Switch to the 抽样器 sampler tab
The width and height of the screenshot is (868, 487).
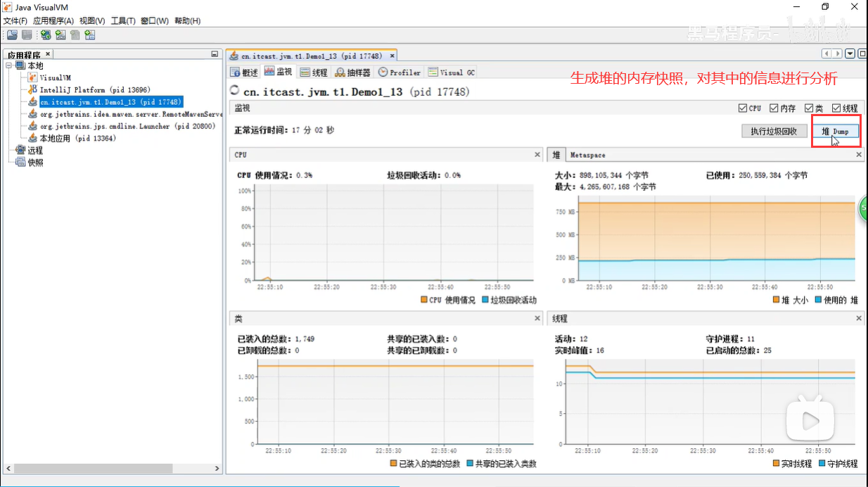[x=353, y=72]
